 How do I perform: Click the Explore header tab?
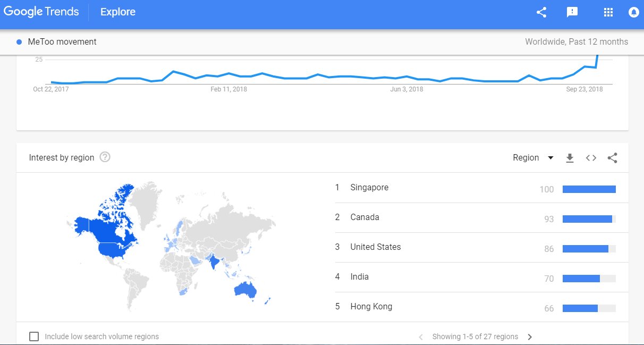point(118,12)
